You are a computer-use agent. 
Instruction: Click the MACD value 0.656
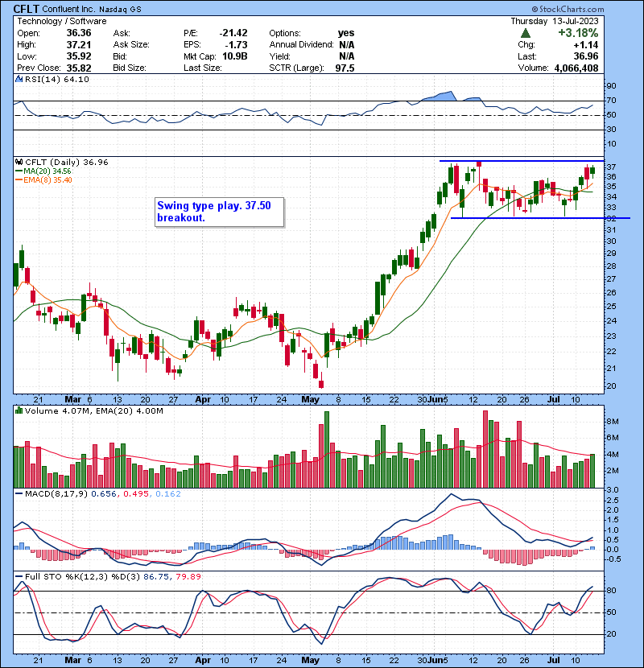[x=104, y=494]
